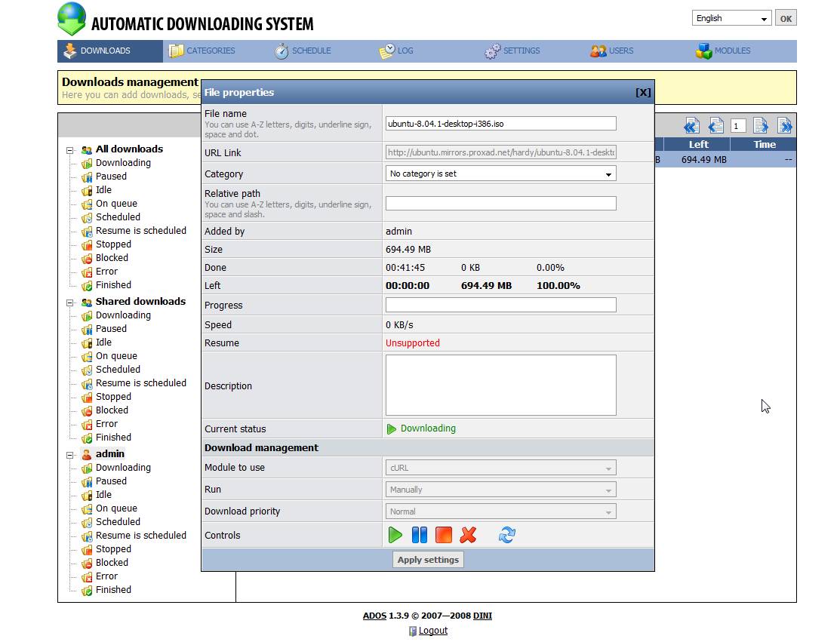840x642 pixels.
Task: Click the blue Refresh arrows icon in Controls
Action: click(x=506, y=536)
